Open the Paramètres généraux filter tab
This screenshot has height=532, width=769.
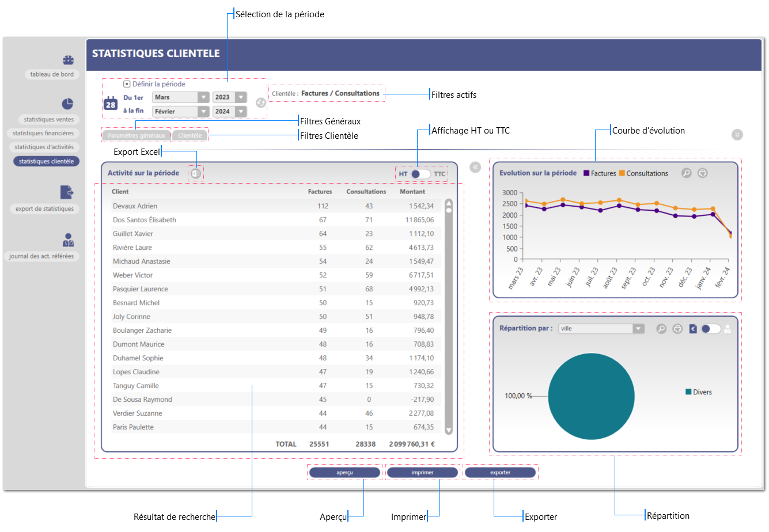tap(137, 135)
